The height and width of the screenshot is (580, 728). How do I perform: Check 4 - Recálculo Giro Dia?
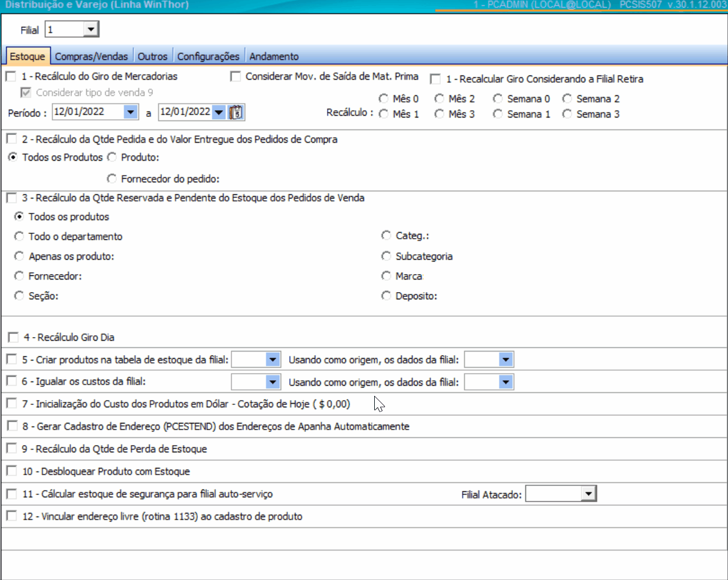[x=13, y=338]
